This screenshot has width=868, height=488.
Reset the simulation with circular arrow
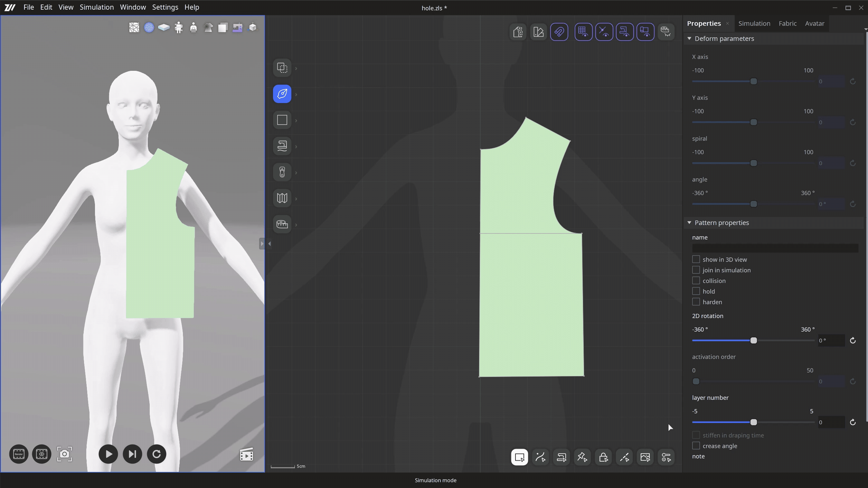pos(157,454)
